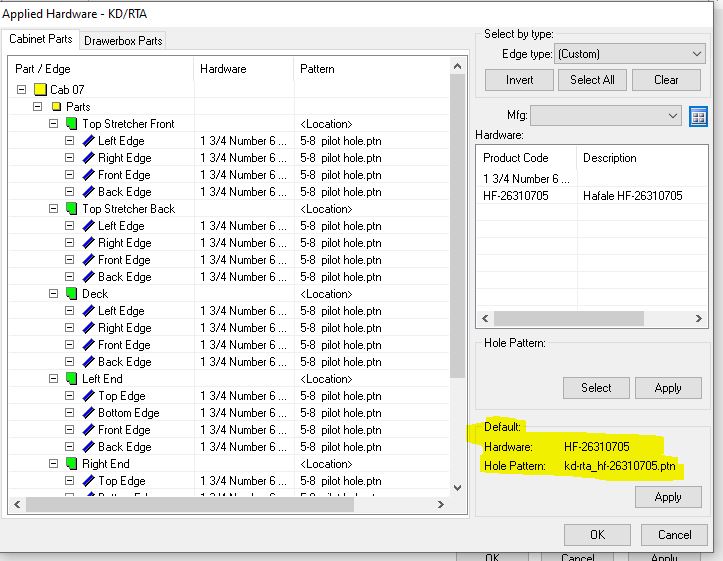Collapse the Cab 07 tree node
Viewport: 723px width, 561px height.
(21, 89)
